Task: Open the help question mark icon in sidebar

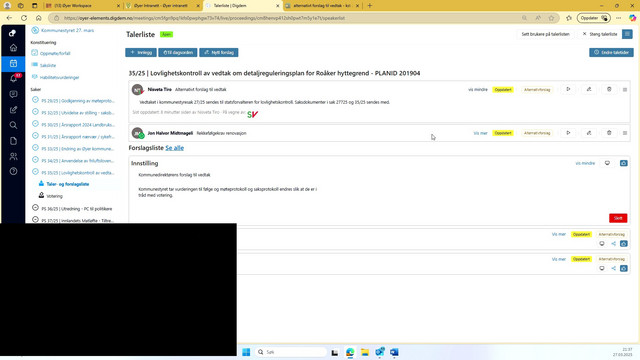Action: coord(13,171)
